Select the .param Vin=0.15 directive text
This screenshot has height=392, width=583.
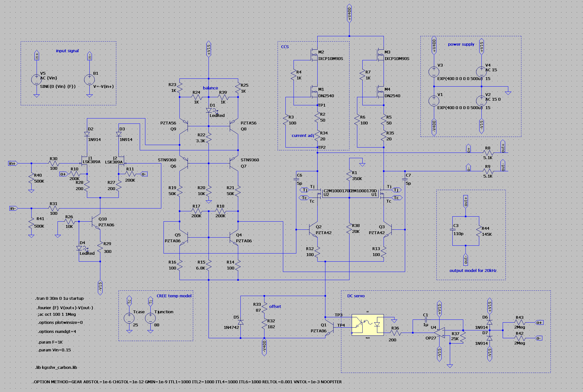pos(54,350)
